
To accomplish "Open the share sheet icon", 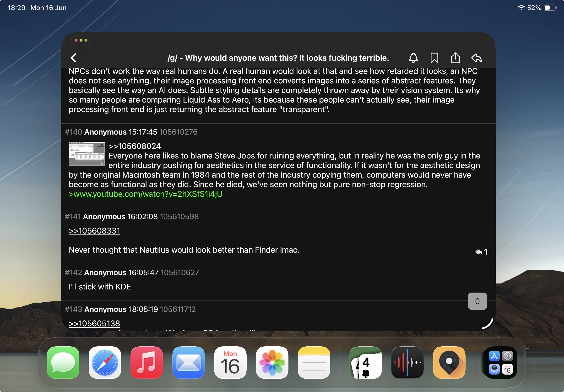I will (455, 58).
